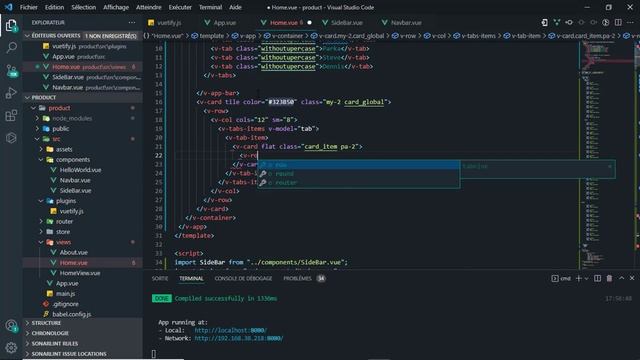
Task: Open the Search view in activity bar
Action: point(11,48)
